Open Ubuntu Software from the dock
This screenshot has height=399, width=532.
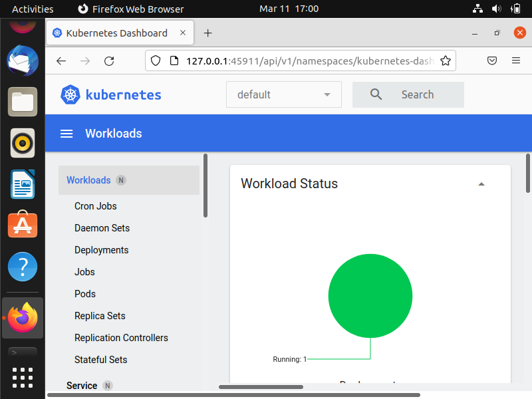(x=23, y=224)
